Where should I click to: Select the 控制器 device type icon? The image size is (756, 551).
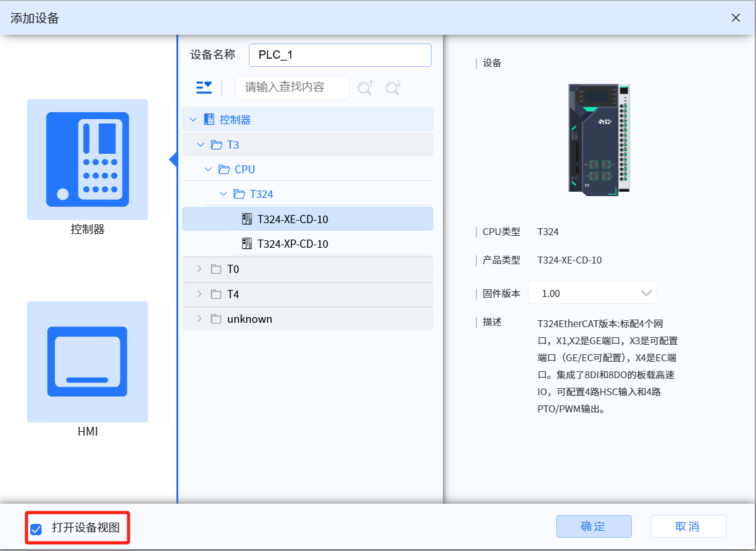tap(87, 159)
